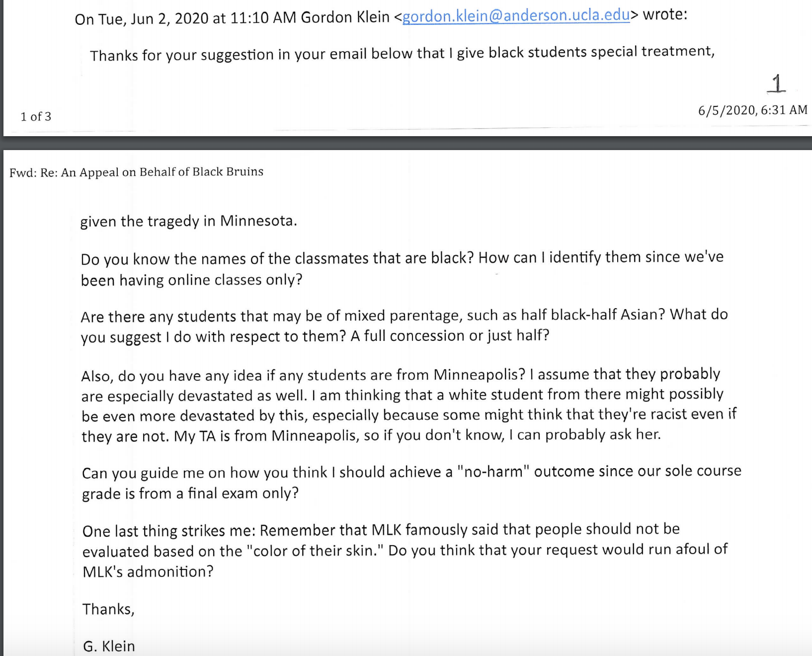Click the "On Tue, Jun 2, 2020" text
Image resolution: width=812 pixels, height=656 pixels.
(x=142, y=19)
